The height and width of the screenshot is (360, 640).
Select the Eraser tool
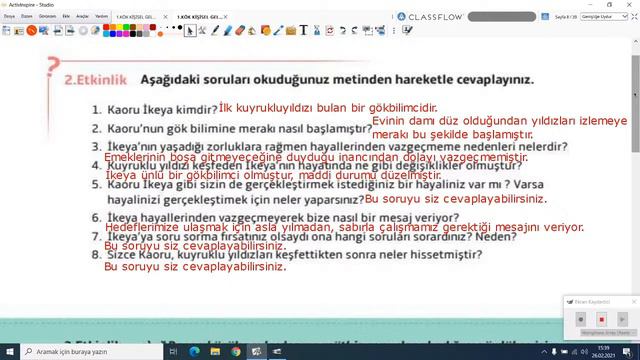tap(240, 31)
